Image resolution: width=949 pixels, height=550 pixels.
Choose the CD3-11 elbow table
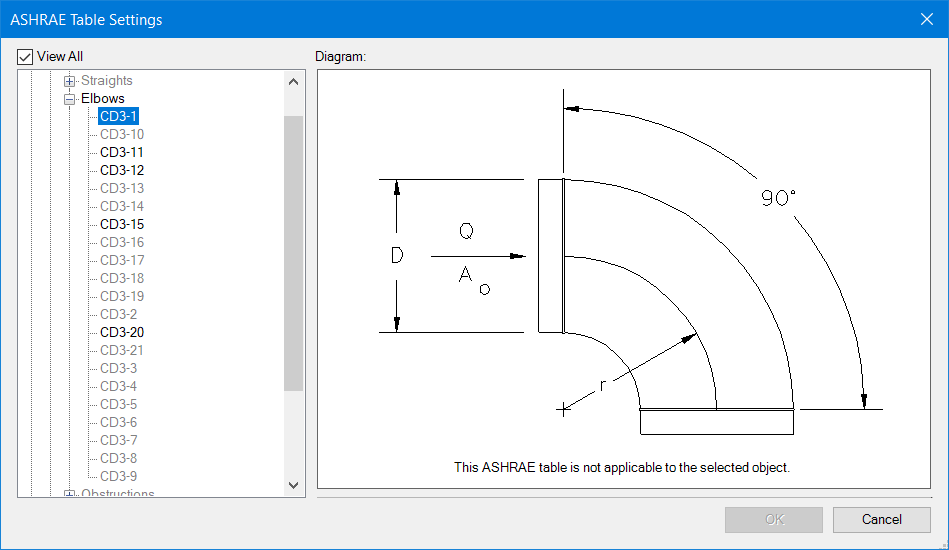coord(122,152)
